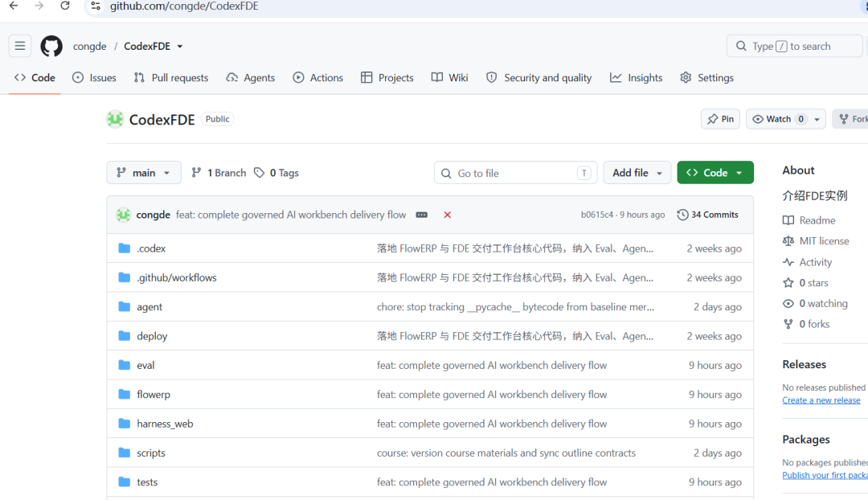Click the watching eye icon in About
This screenshot has width=868, height=500.
pyautogui.click(x=788, y=303)
